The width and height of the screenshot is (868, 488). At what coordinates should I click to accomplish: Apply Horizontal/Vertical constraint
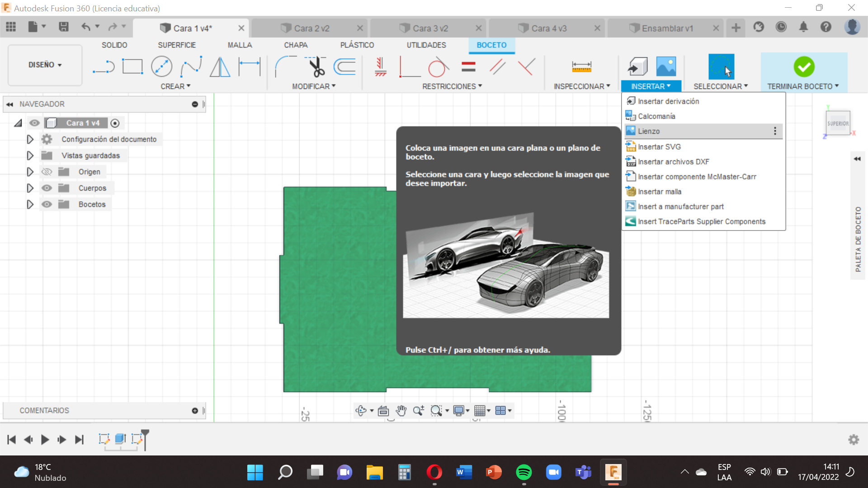380,67
